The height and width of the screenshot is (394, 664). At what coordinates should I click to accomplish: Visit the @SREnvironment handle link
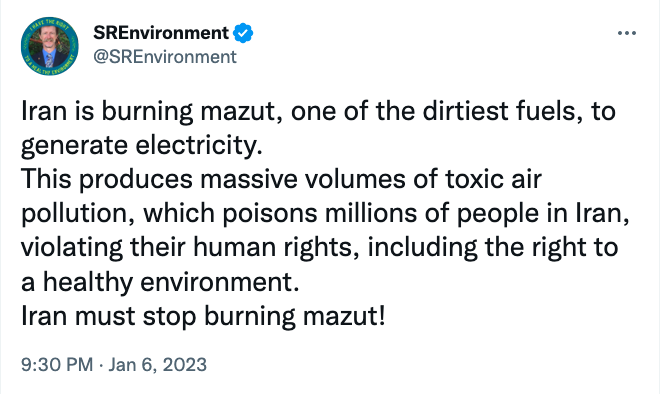165,57
